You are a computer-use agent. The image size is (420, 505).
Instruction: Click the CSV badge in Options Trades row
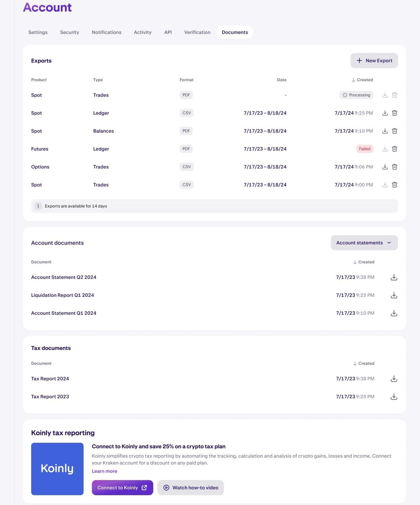tap(187, 167)
